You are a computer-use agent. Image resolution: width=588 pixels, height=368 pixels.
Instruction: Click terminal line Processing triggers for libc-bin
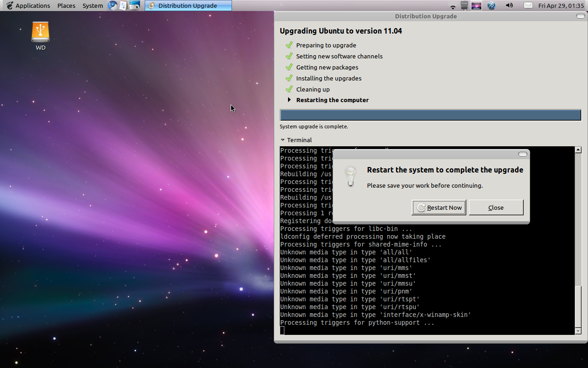346,229
